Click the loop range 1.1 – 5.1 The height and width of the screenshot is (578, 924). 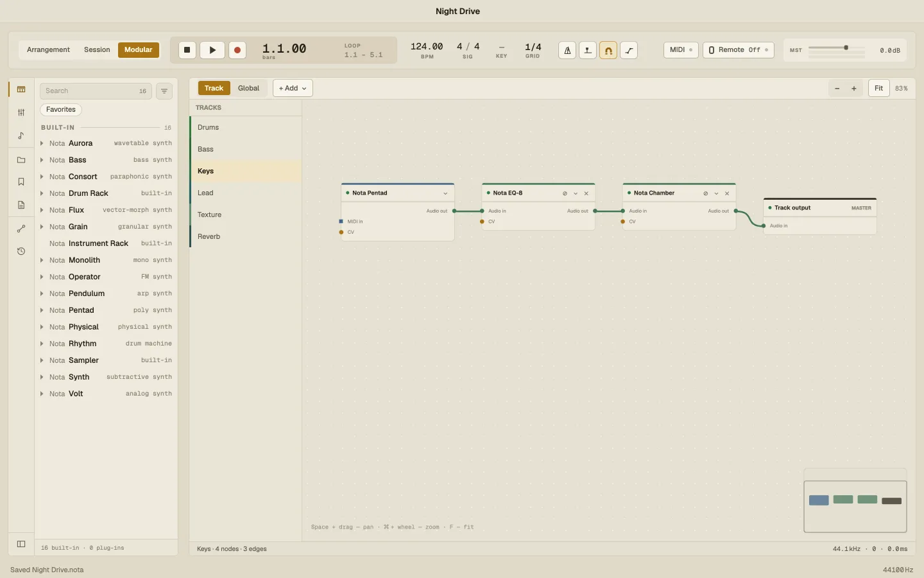coord(363,55)
